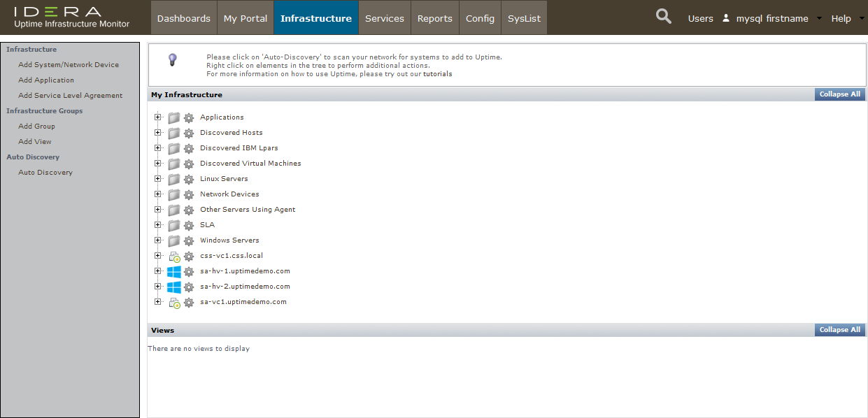This screenshot has width=868, height=418.
Task: Start Auto Discovery from the sidebar
Action: [45, 173]
